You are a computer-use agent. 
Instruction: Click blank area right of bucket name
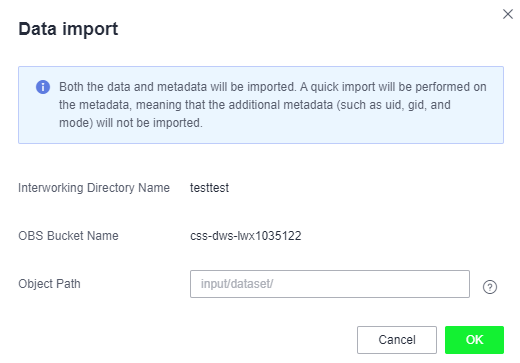[x=400, y=236]
